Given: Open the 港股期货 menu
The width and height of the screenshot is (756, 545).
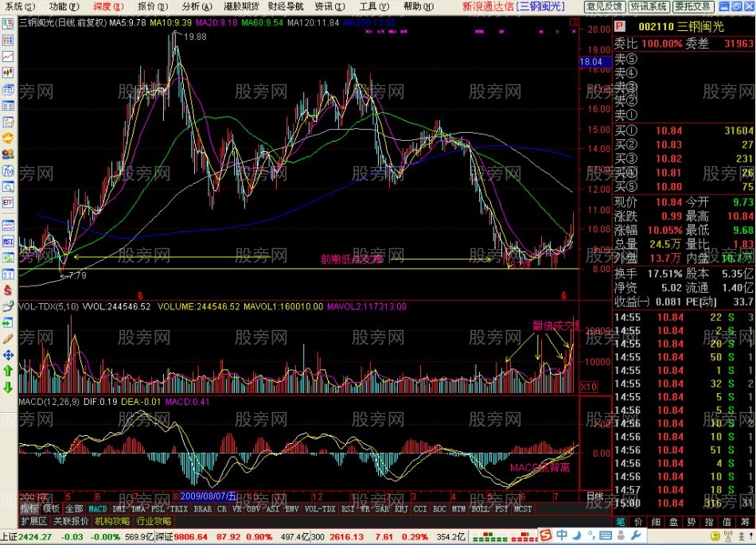Looking at the screenshot, I should 242,6.
